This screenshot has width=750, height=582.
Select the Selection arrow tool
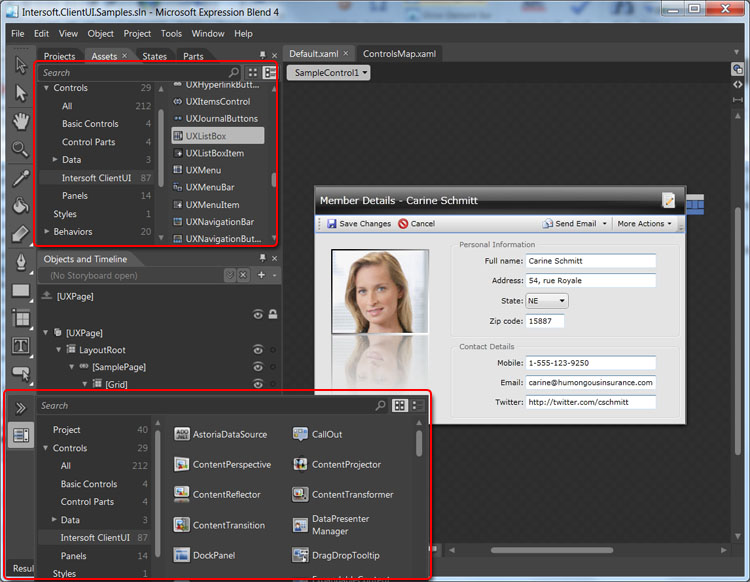coord(21,65)
